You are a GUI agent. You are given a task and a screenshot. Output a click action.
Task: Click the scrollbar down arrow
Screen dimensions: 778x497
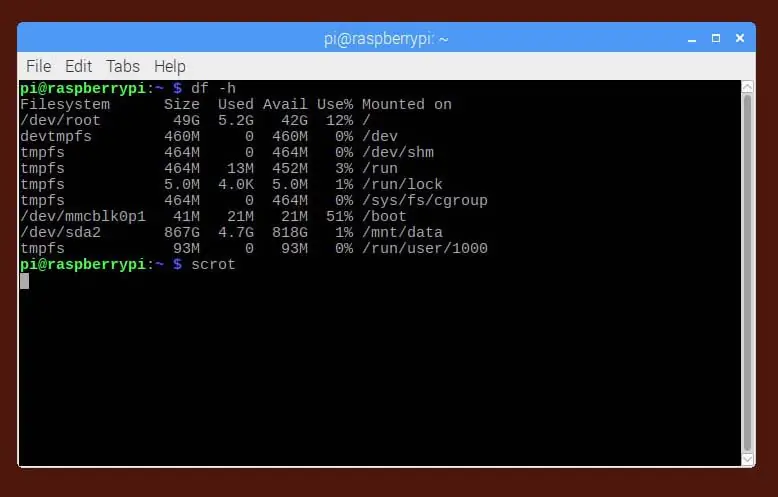(x=747, y=459)
